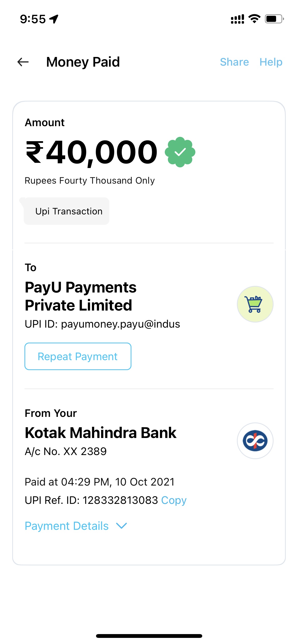Click the green verified checkmark badge
The width and height of the screenshot is (298, 644).
click(180, 152)
